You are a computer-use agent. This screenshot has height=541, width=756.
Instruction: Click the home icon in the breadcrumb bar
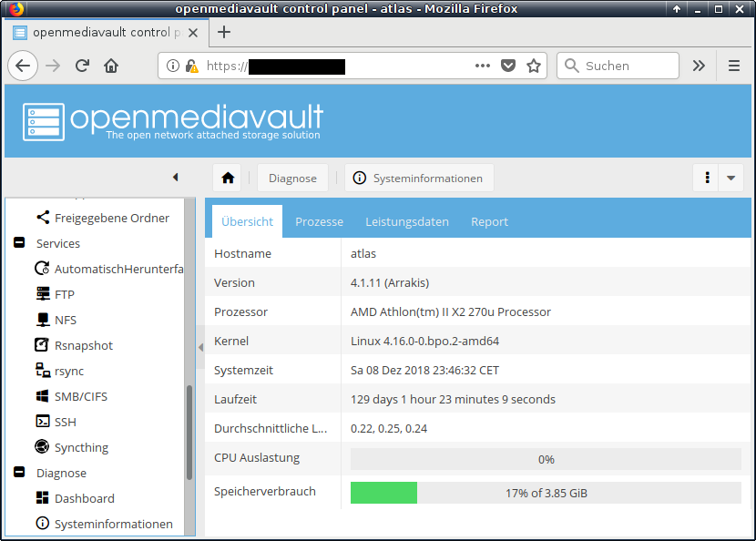tap(228, 178)
